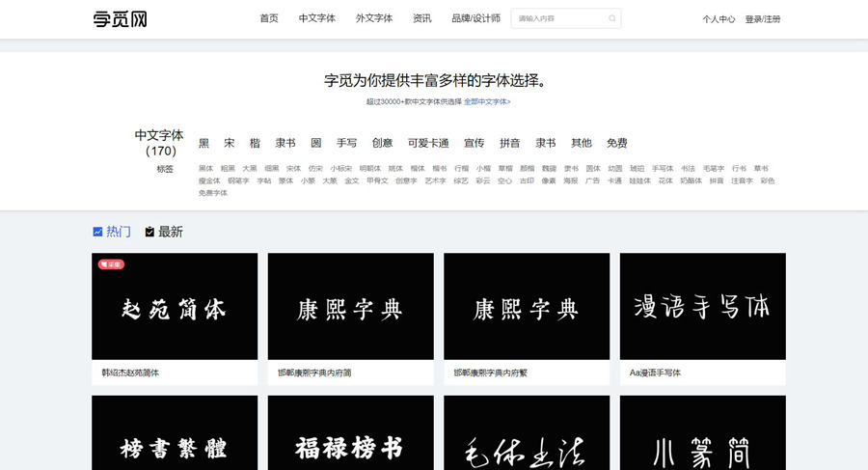This screenshot has width=868, height=470.
Task: Open 品牌/设计师 in the navigation bar
Action: pyautogui.click(x=475, y=18)
